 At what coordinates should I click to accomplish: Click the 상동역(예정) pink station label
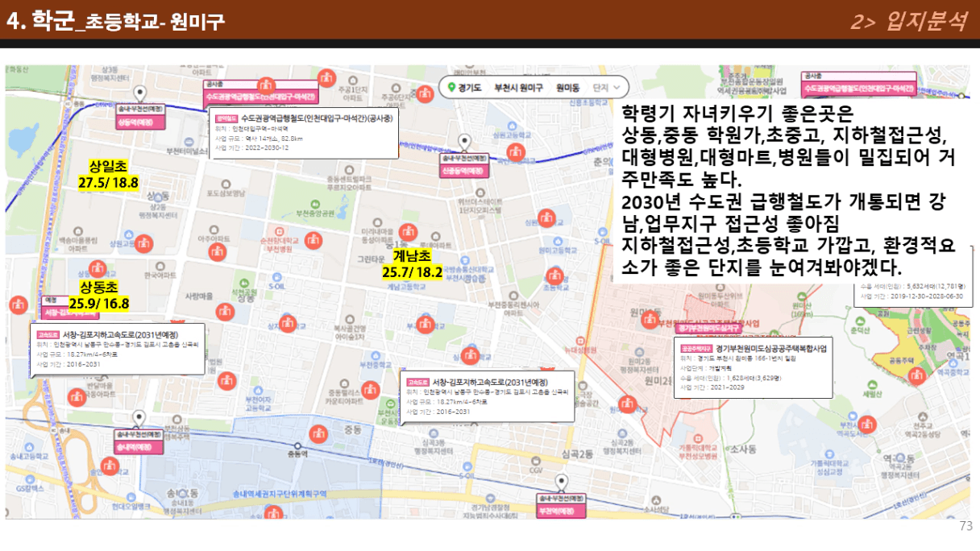tap(140, 123)
